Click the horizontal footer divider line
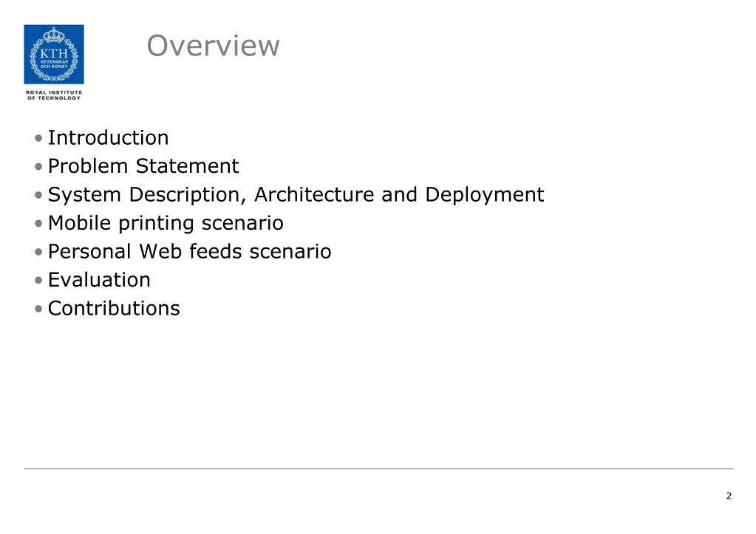This screenshot has width=756, height=534. 379,468
